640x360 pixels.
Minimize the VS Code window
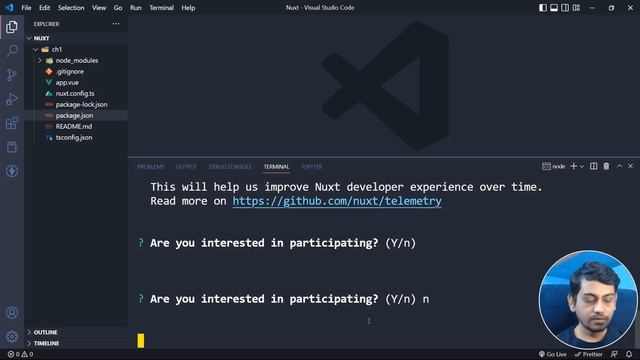coord(592,8)
